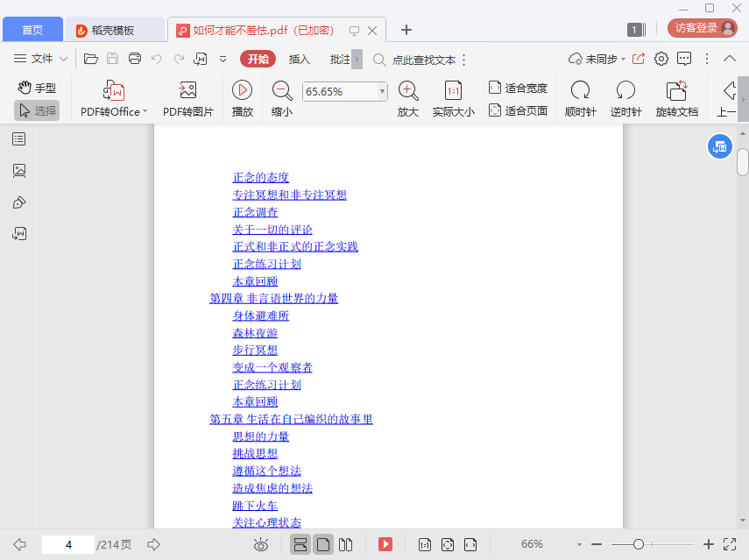Open status bar 66% zoom dropdown

[579, 544]
